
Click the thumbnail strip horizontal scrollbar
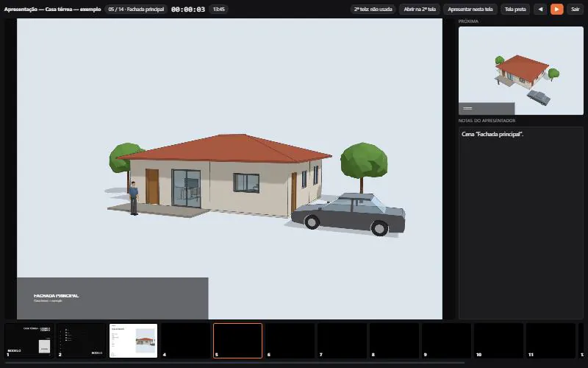click(234, 363)
